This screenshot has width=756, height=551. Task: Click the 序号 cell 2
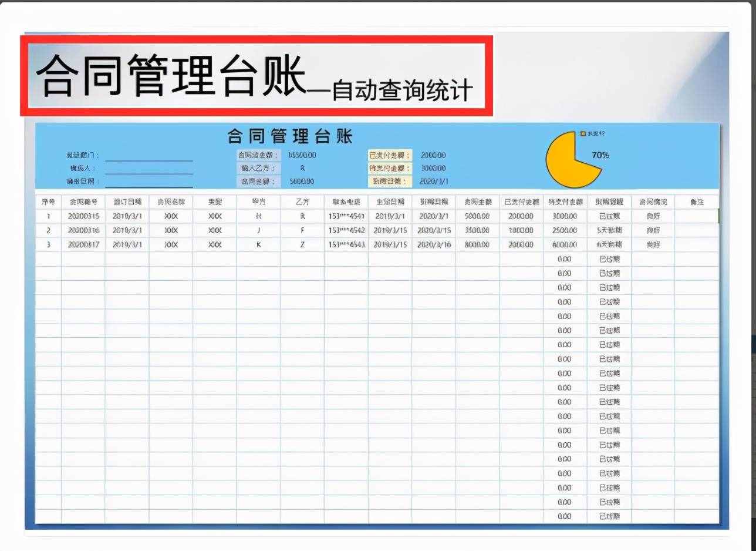[x=48, y=230]
